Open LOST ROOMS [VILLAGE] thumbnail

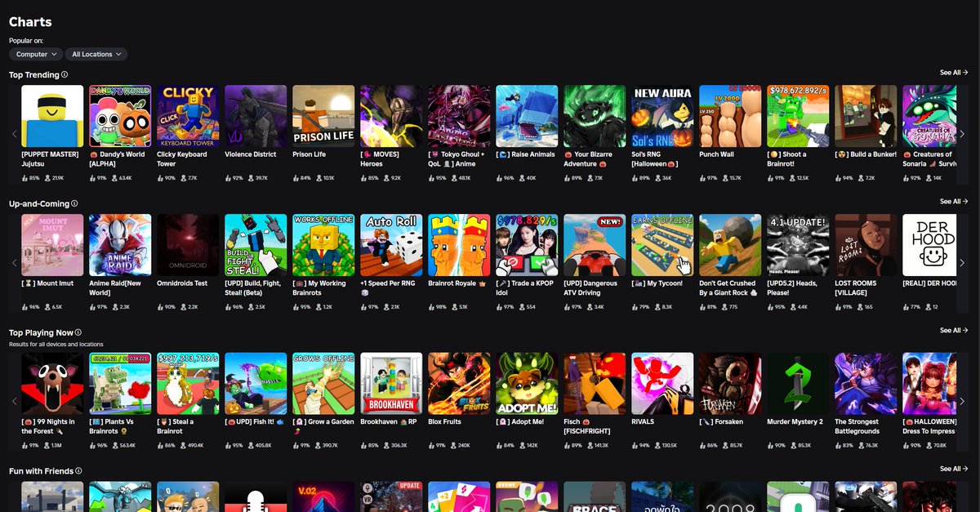(866, 245)
